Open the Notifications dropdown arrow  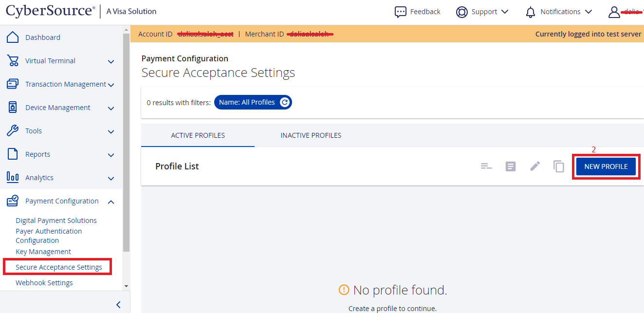[x=588, y=12]
